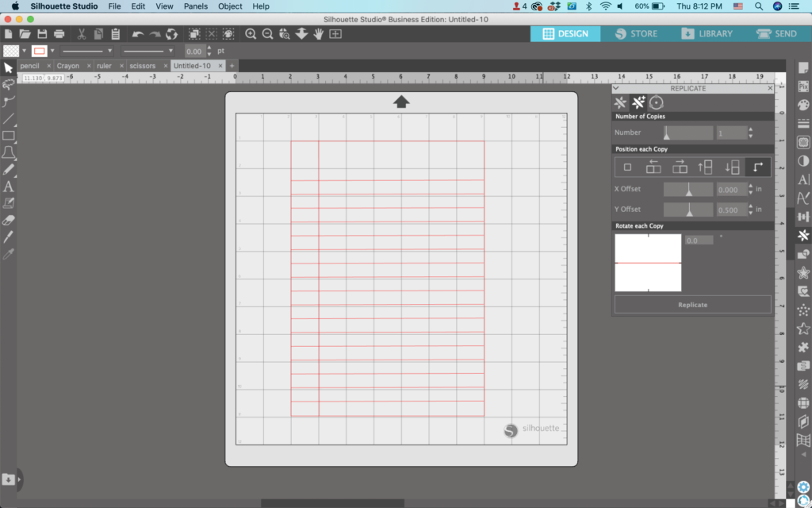Click the rotation angle input field
Screen dimensions: 812x508
699,241
